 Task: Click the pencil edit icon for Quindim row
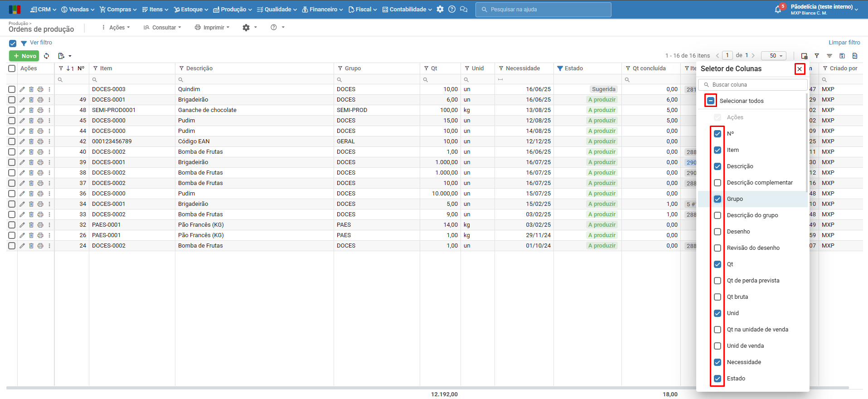pos(22,89)
